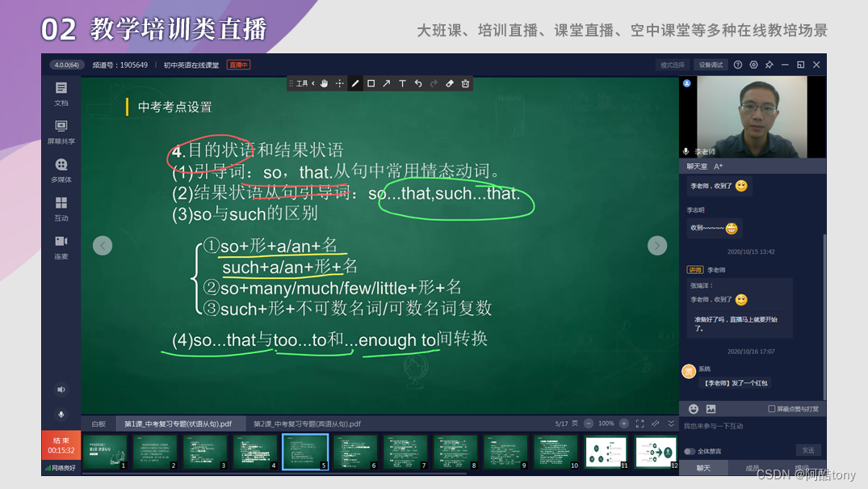868x489 pixels.
Task: Click the camera user avatar icon
Action: [687, 83]
